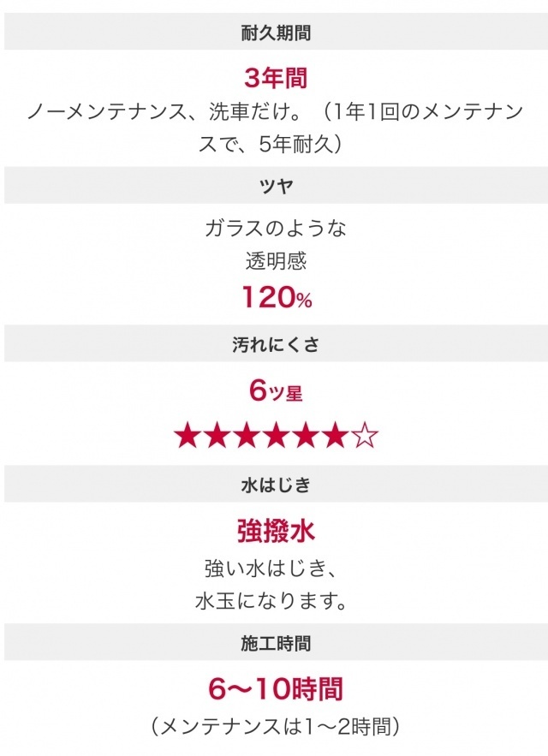Click the red 6〜10時間 duration value
The width and height of the screenshot is (548, 756).
[276, 688]
